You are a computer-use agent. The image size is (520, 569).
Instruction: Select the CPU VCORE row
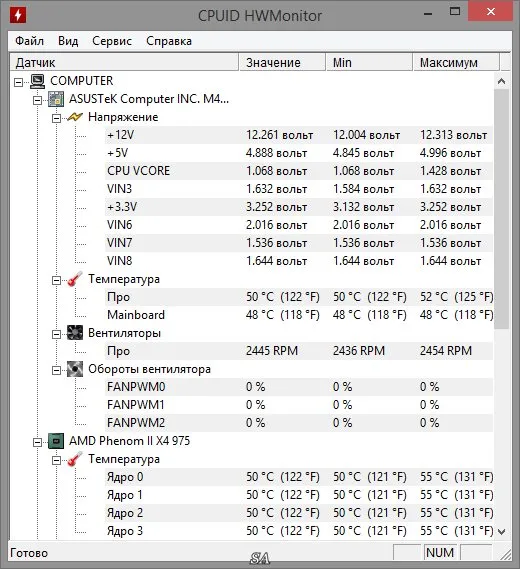click(x=299, y=171)
